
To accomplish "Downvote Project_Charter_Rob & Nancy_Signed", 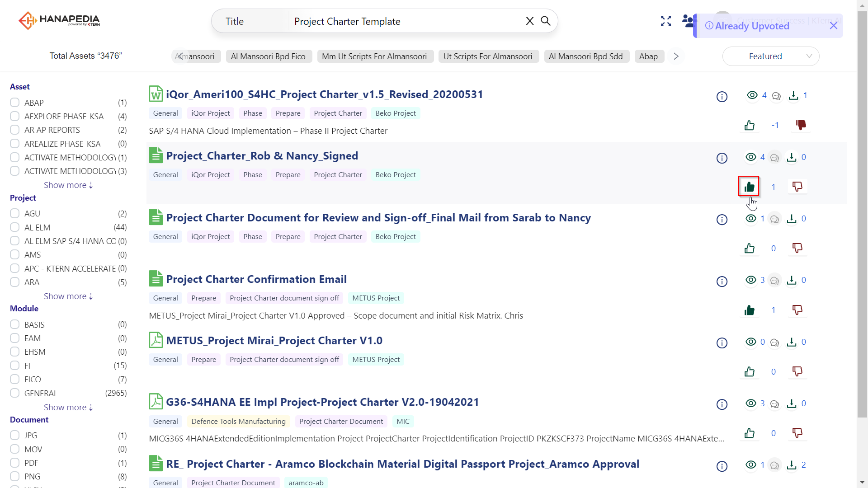I will pos(797,187).
